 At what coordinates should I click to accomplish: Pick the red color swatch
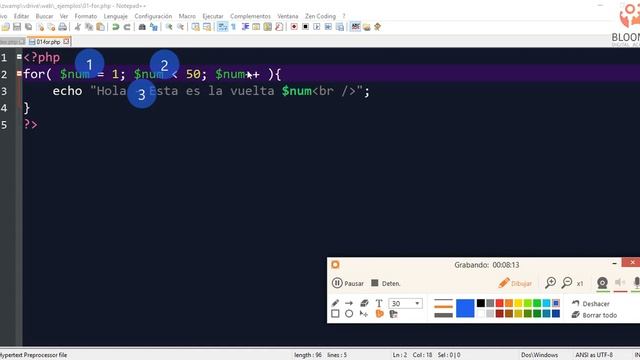[x=499, y=303]
